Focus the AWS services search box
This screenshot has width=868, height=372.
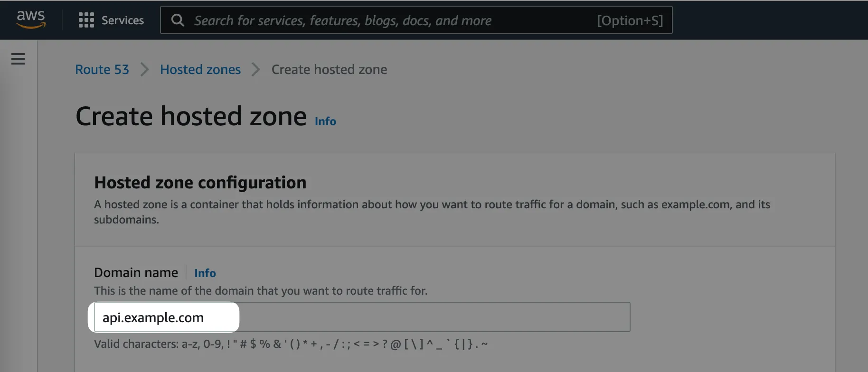380,20
